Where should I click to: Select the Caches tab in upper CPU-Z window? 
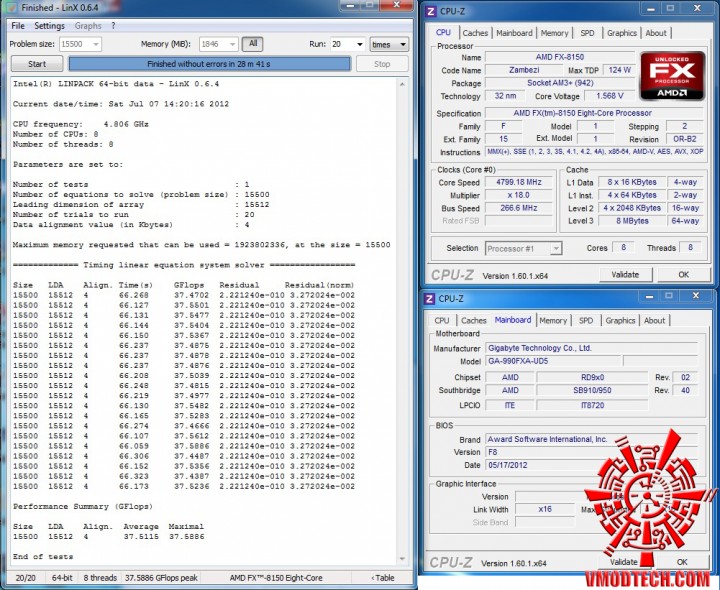coord(475,33)
